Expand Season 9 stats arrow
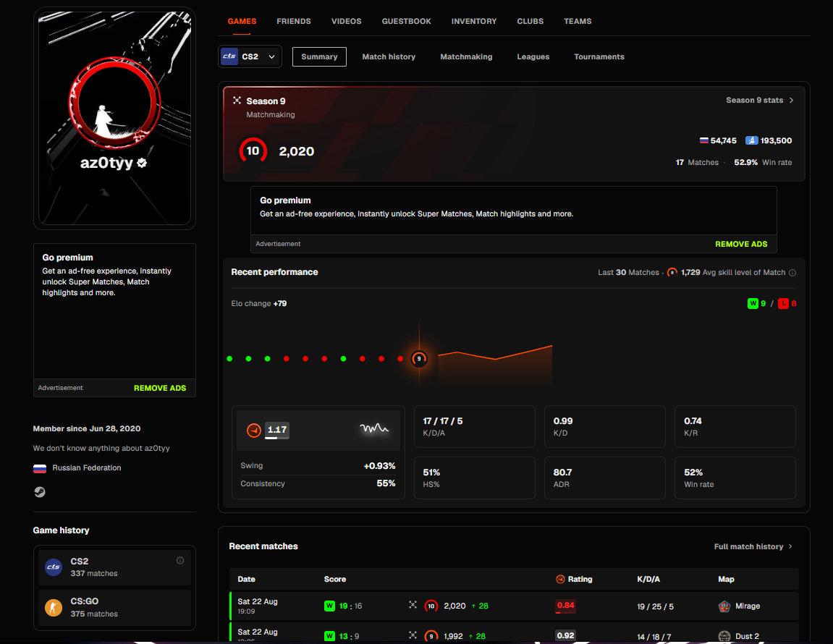833x644 pixels. tap(792, 100)
